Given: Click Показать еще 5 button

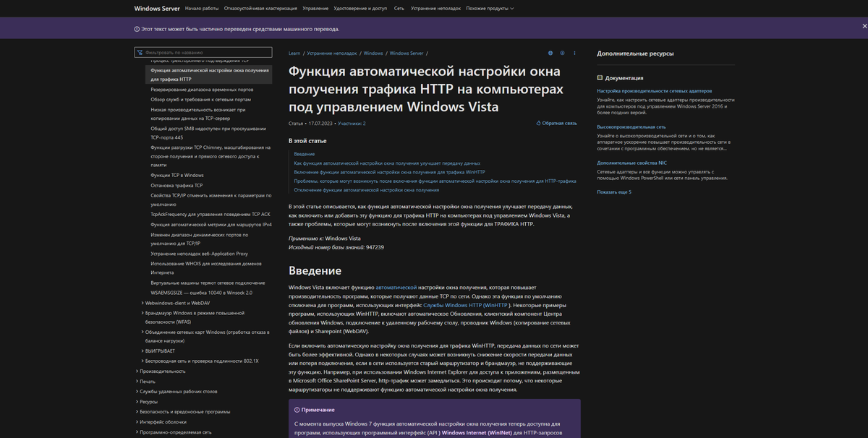Looking at the screenshot, I should tap(614, 192).
